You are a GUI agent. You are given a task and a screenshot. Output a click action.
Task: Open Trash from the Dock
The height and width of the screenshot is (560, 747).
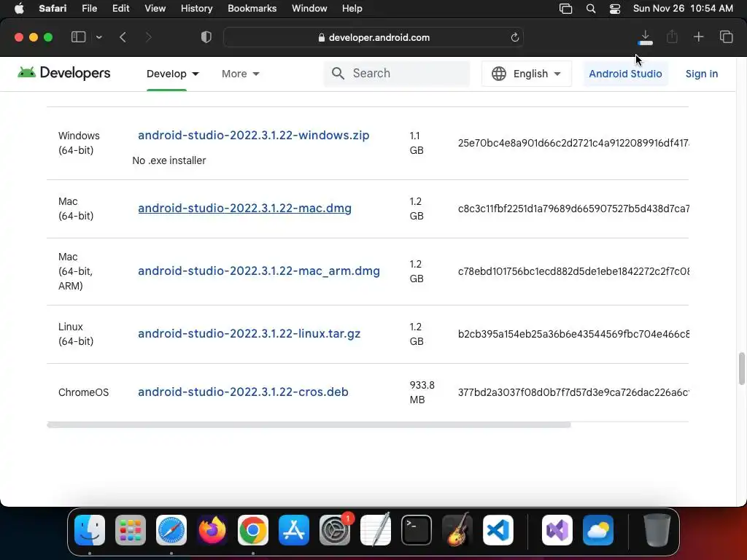[657, 530]
